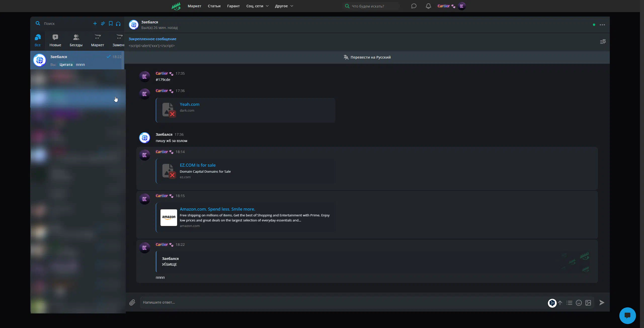Click the translate icon beside Перевести
Image resolution: width=644 pixels, height=328 pixels.
(x=346, y=57)
